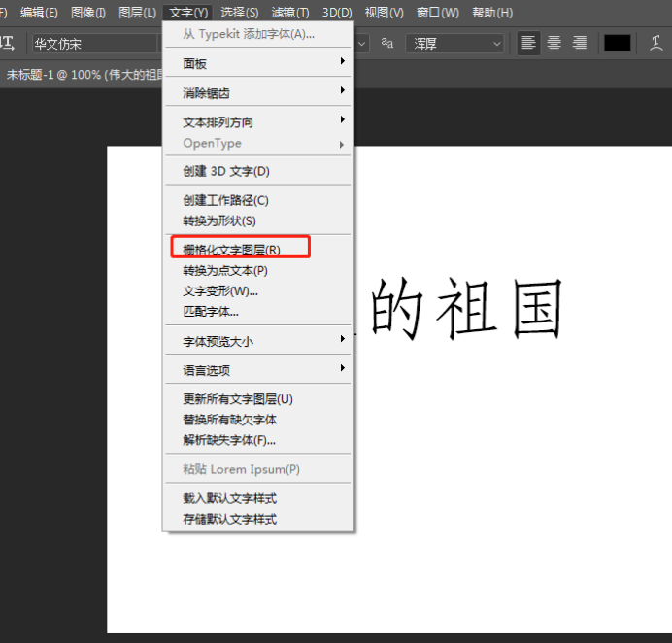Open the 视图(V) menu
The height and width of the screenshot is (643, 672).
point(384,13)
